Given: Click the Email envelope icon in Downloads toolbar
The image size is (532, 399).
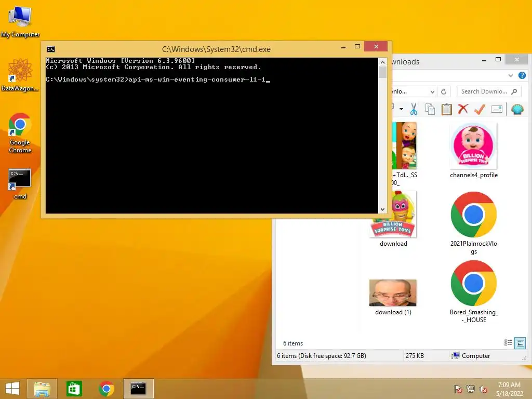Looking at the screenshot, I should tap(496, 109).
